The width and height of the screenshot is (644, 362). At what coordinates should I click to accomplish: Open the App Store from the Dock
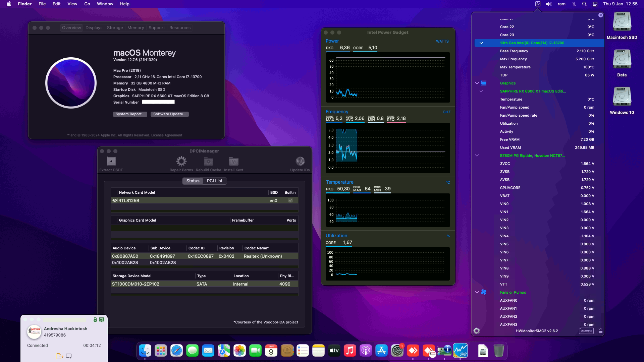click(x=382, y=350)
